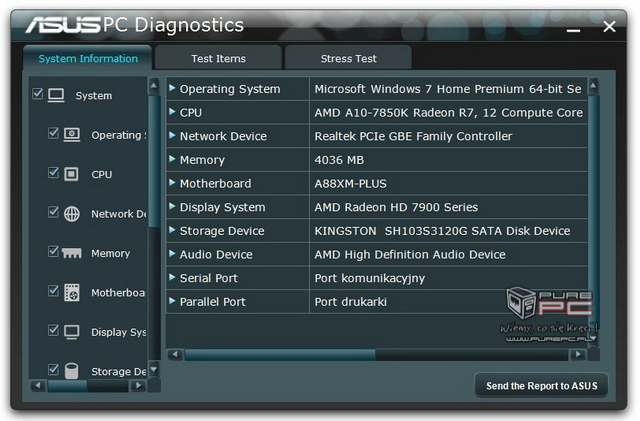Expand the Operating System row arrow
This screenshot has width=640, height=421.
(x=172, y=88)
